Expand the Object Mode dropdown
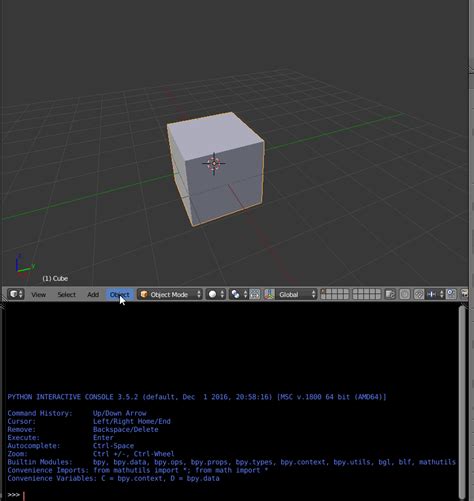Image resolution: width=474 pixels, height=501 pixels. coord(170,294)
